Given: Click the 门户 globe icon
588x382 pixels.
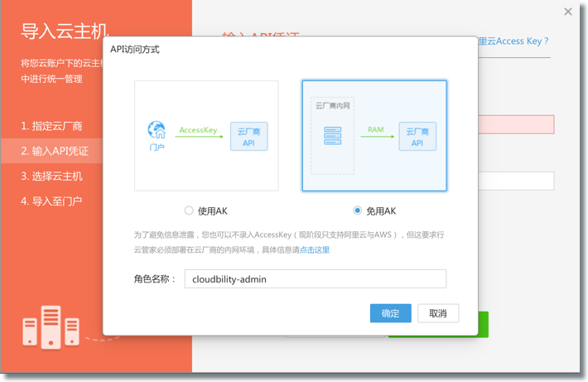Looking at the screenshot, I should point(157,130).
